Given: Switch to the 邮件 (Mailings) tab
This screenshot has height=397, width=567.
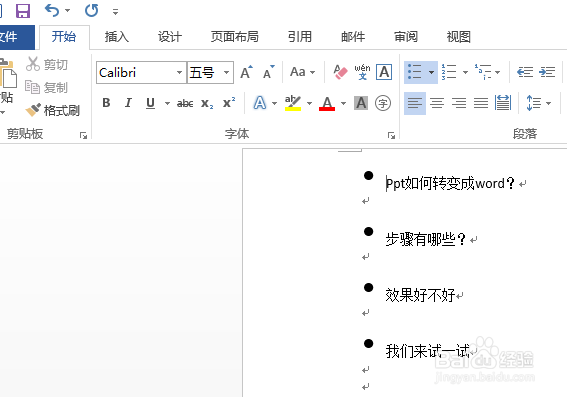Looking at the screenshot, I should (x=353, y=37).
